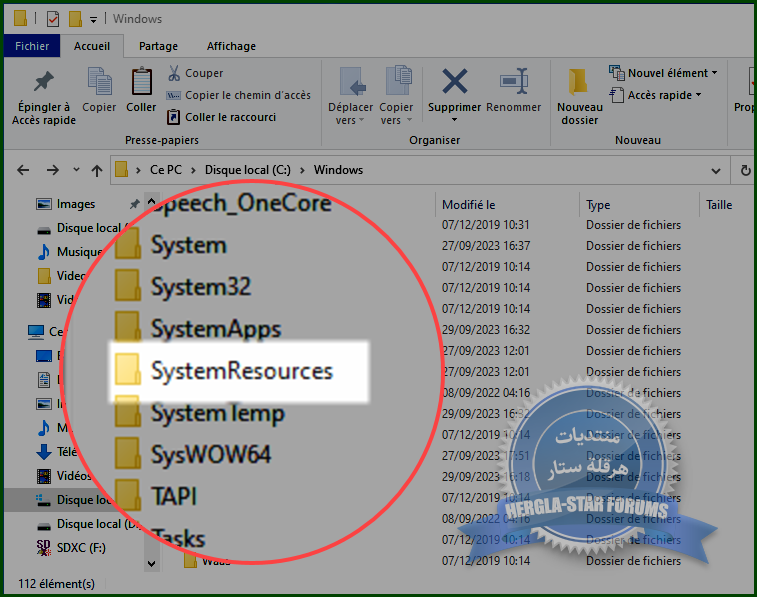Expand address bar history dropdown
Image resolution: width=757 pixels, height=597 pixels.
[x=716, y=171]
